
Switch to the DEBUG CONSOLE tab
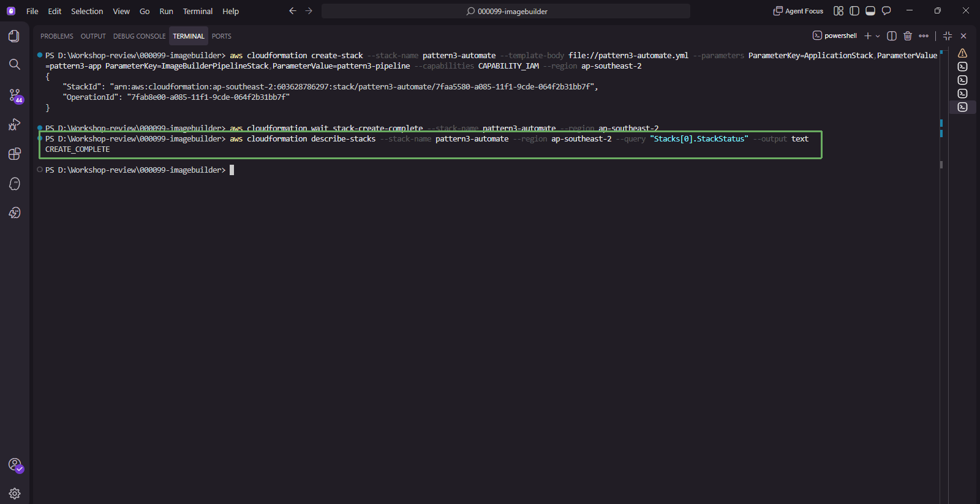pos(139,36)
